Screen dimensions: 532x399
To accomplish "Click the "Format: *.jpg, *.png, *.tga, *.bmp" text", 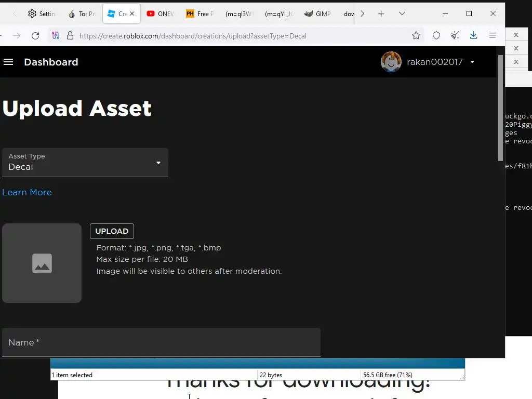I will [158, 248].
